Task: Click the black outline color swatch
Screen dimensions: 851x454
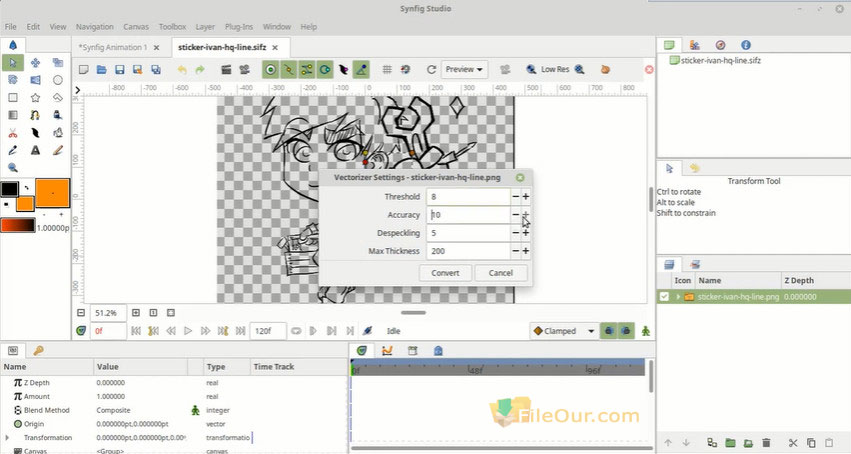Action: click(9, 189)
